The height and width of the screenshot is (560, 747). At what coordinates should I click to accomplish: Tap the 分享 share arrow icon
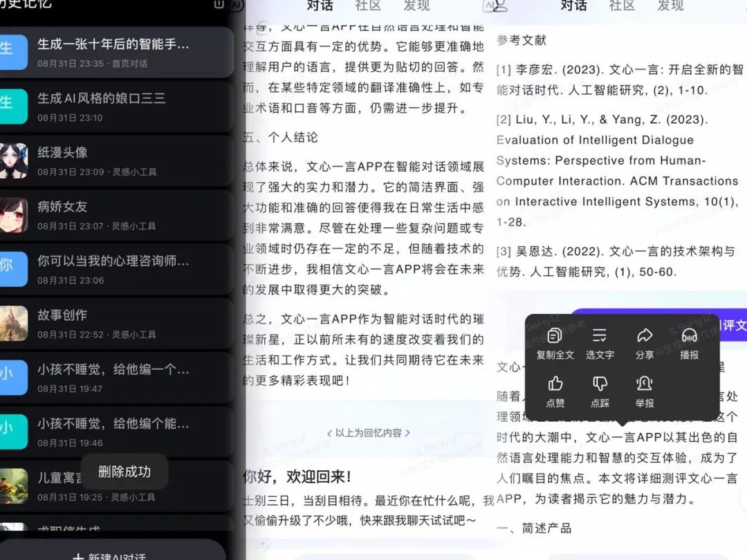coord(644,336)
